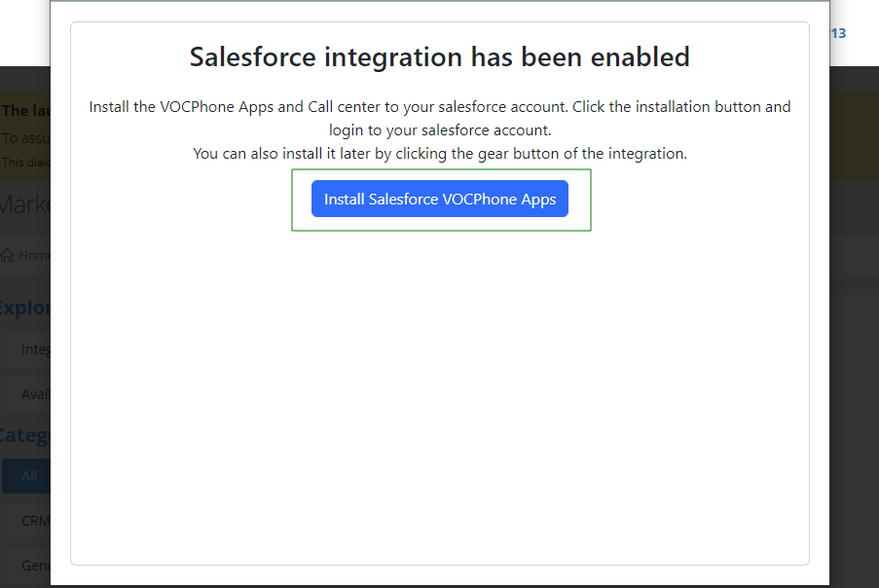879x588 pixels.
Task: Open the 13 link in the page header
Action: click(837, 33)
